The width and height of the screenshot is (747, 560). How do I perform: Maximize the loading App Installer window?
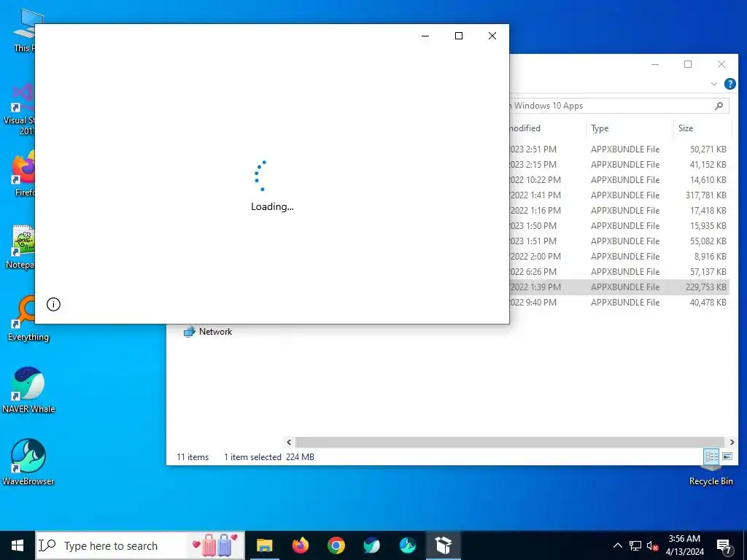coord(459,36)
